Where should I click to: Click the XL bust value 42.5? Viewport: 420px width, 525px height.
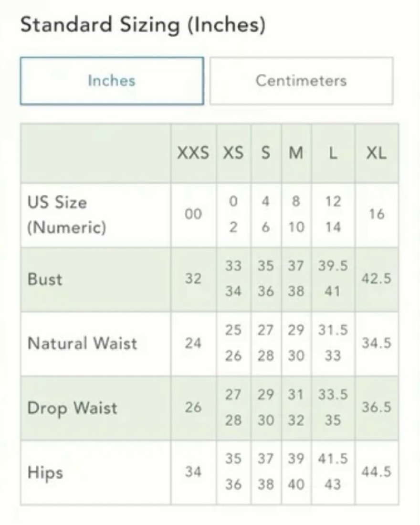tap(376, 279)
